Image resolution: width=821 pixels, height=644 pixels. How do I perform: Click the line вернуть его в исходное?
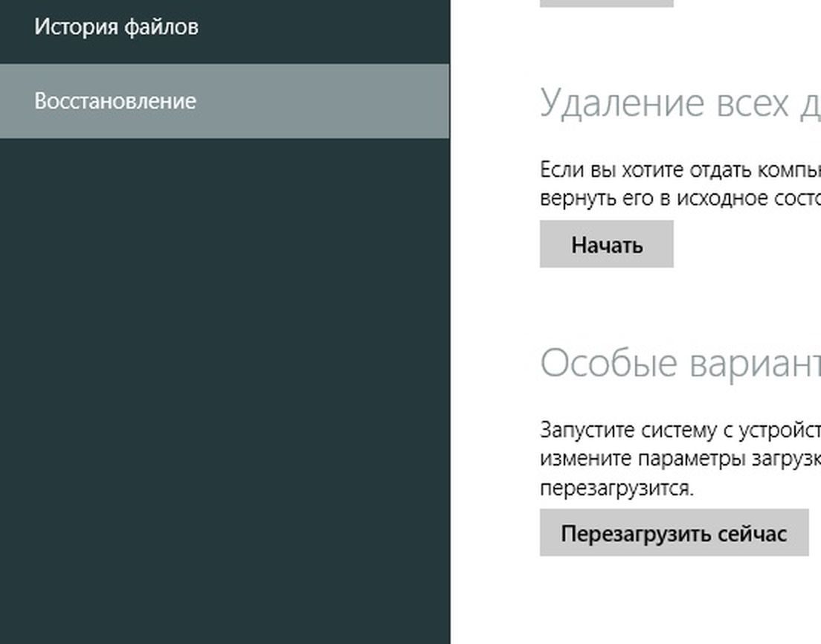click(680, 199)
